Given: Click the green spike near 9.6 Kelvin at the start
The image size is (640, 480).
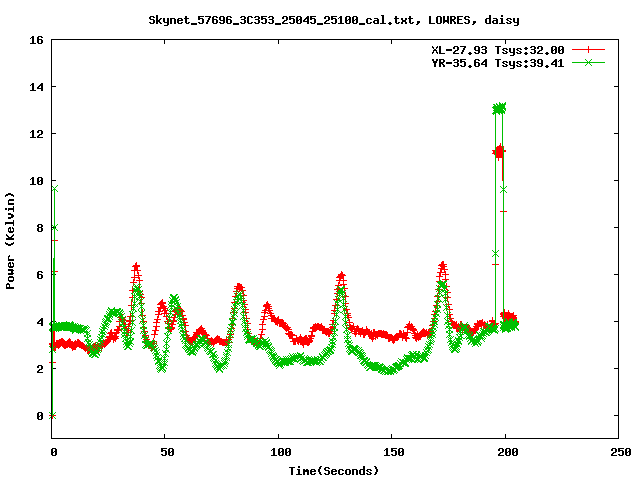Looking at the screenshot, I should click(x=54, y=189).
